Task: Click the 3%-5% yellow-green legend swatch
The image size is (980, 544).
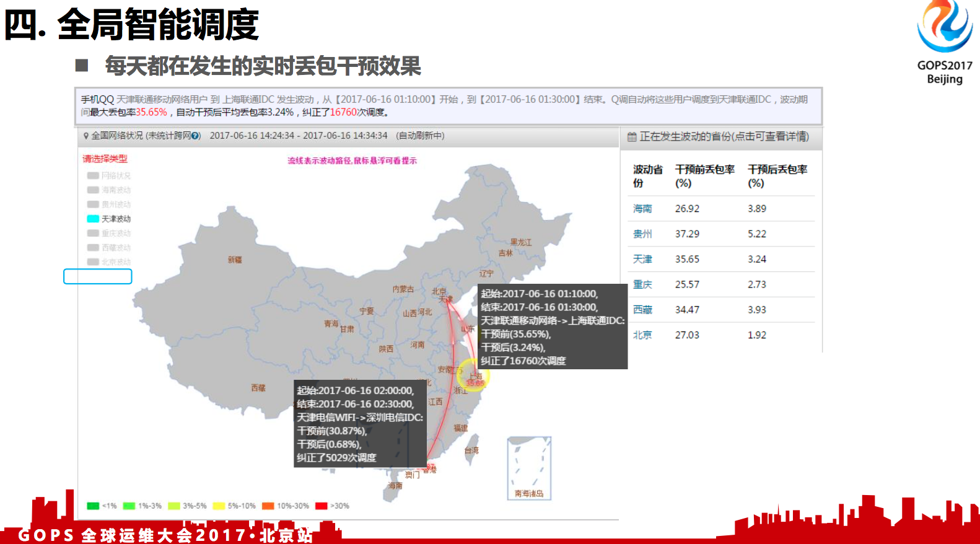Action: (x=174, y=506)
